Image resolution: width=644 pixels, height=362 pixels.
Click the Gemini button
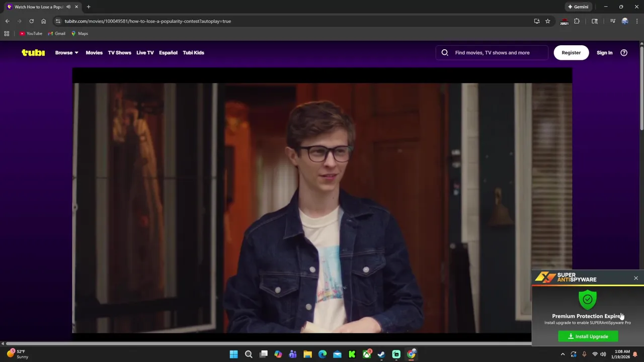click(x=578, y=7)
